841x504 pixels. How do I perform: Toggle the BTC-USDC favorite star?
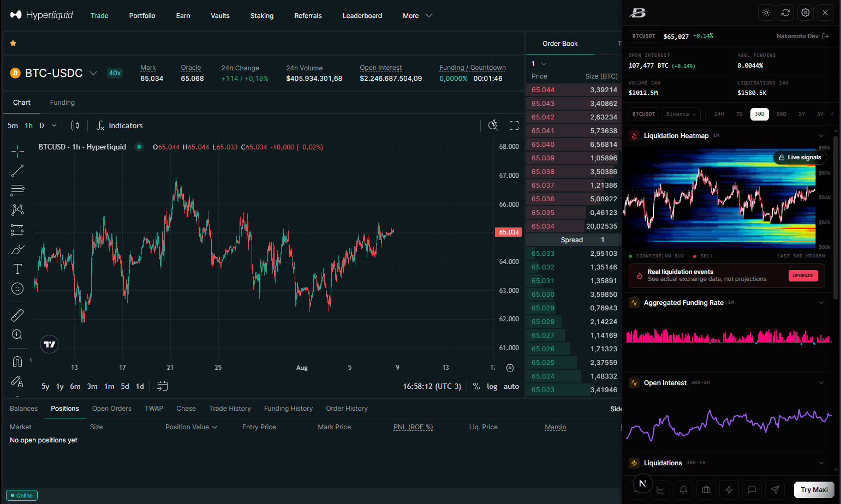pos(13,43)
